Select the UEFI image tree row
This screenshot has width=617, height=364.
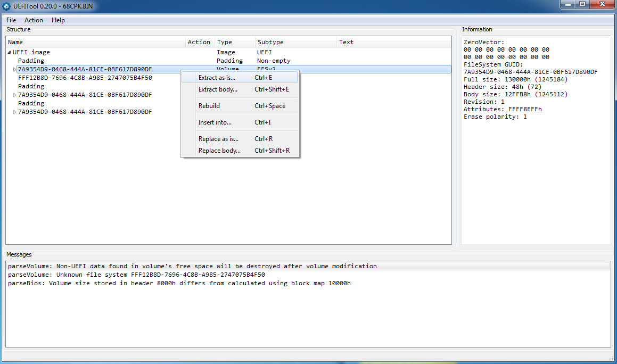228,52
